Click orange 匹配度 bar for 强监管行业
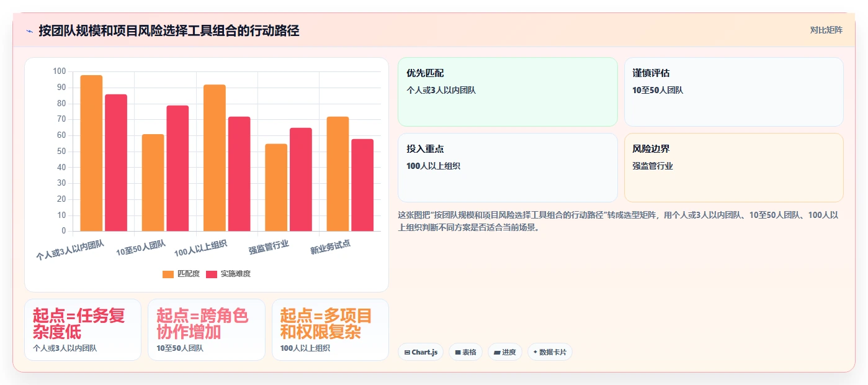This screenshot has width=868, height=385. tap(276, 188)
